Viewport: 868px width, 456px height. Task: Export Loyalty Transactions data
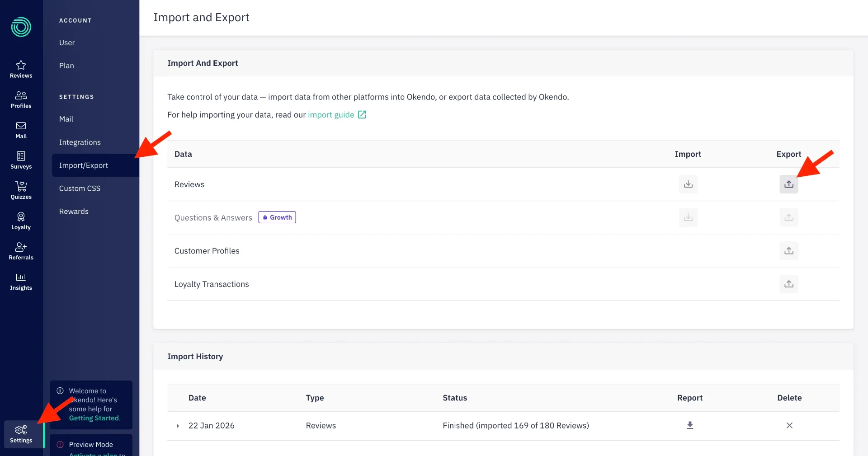(x=789, y=284)
